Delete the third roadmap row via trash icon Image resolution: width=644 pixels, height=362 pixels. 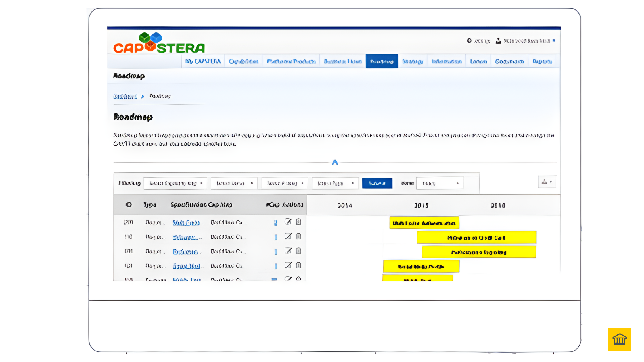click(298, 251)
